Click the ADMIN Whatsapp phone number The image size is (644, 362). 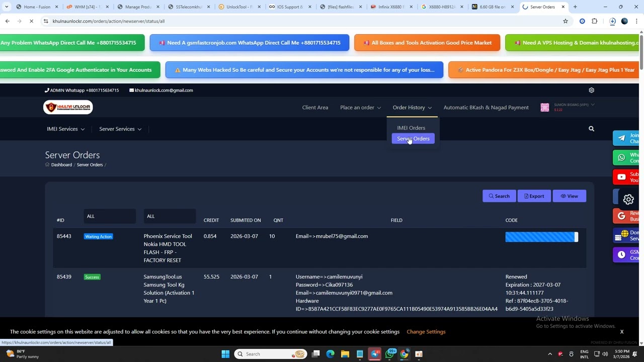[x=82, y=90]
